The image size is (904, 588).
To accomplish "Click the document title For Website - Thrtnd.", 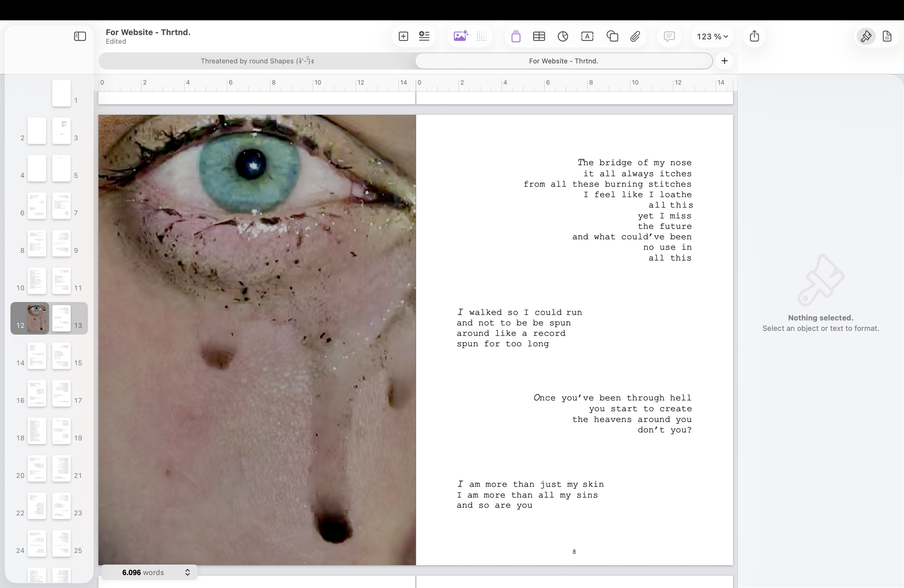I will click(148, 32).
